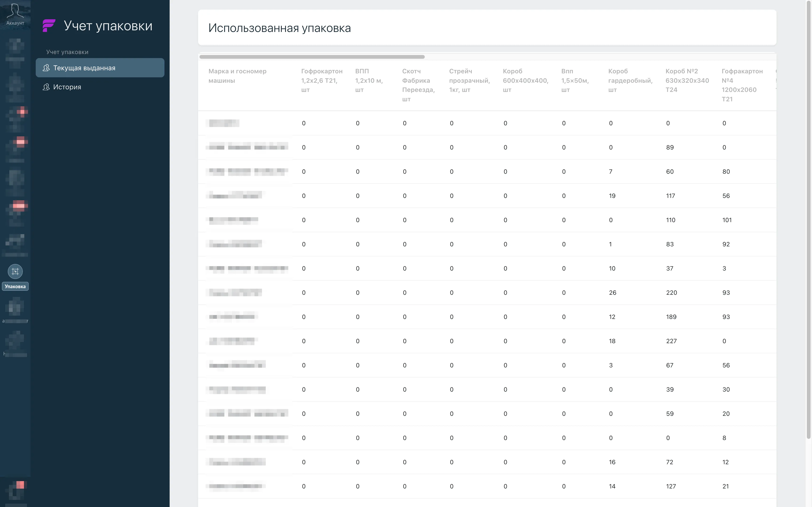This screenshot has height=507, width=812.
Task: Click the Гофрокартон 1,2х2,6 Т21 column header
Action: [x=321, y=80]
